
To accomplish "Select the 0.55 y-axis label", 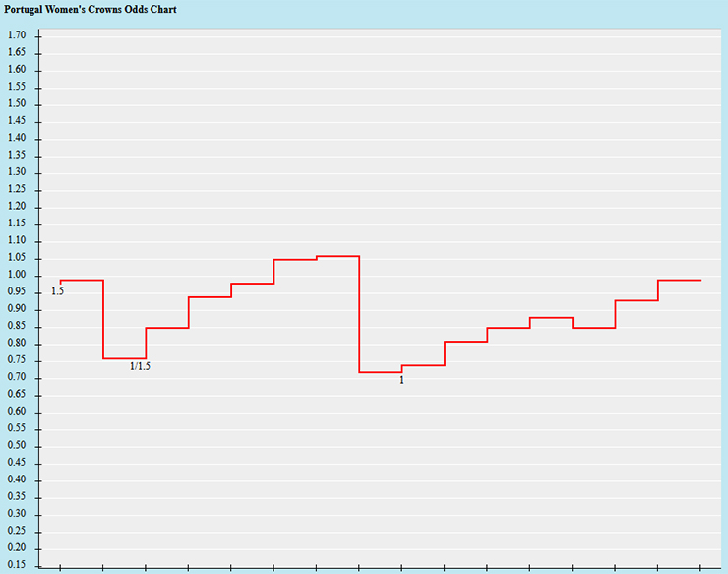I will pos(17,428).
